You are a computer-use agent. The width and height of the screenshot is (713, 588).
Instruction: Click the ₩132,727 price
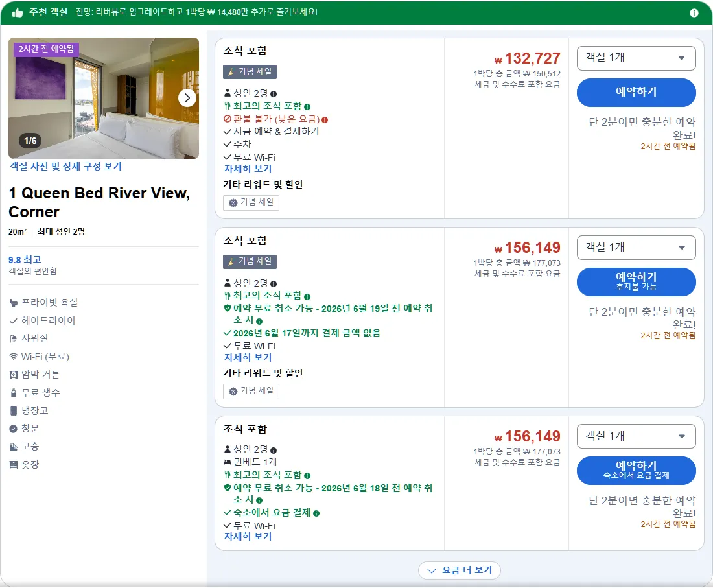pyautogui.click(x=528, y=58)
